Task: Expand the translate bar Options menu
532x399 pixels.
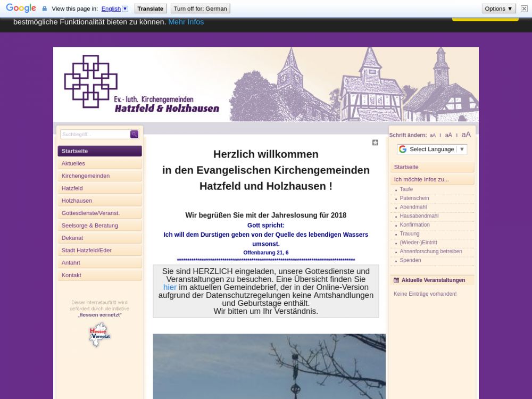Action: pos(498,9)
